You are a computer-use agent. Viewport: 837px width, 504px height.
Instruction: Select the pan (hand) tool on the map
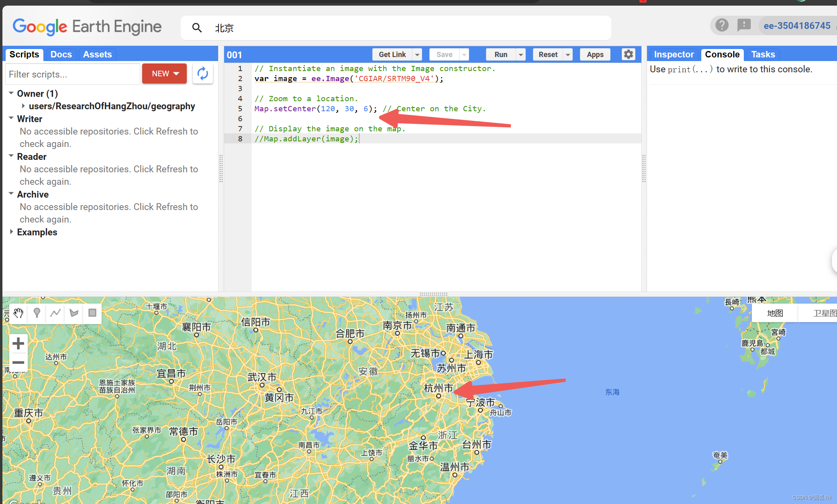coord(18,313)
